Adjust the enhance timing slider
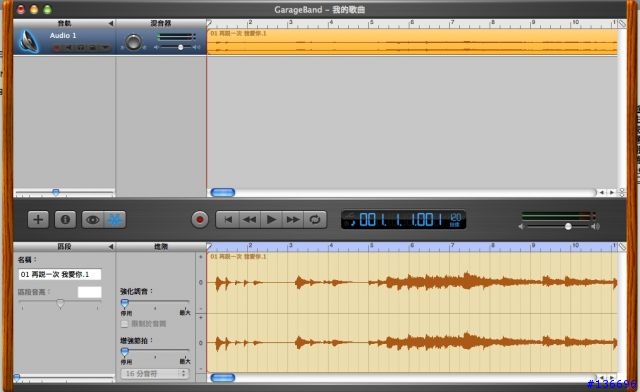640x392 pixels. pos(124,351)
